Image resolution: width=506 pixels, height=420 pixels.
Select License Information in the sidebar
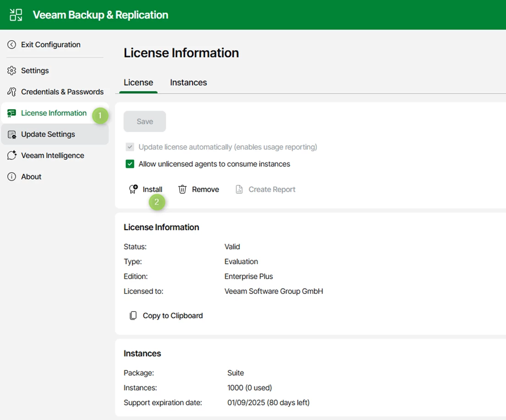tap(54, 113)
